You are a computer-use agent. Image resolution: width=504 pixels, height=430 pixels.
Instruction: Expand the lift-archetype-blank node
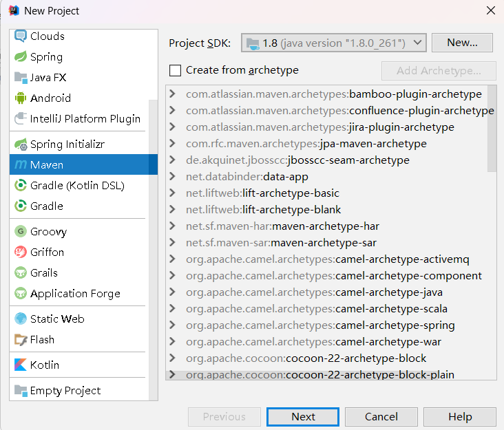click(173, 209)
